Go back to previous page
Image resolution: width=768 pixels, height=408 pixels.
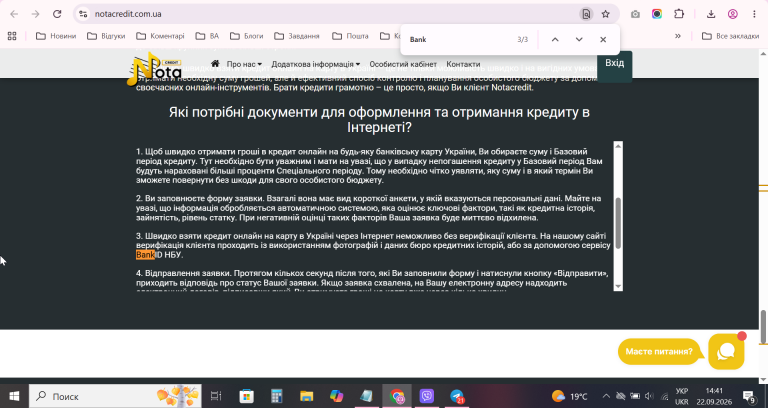(14, 14)
